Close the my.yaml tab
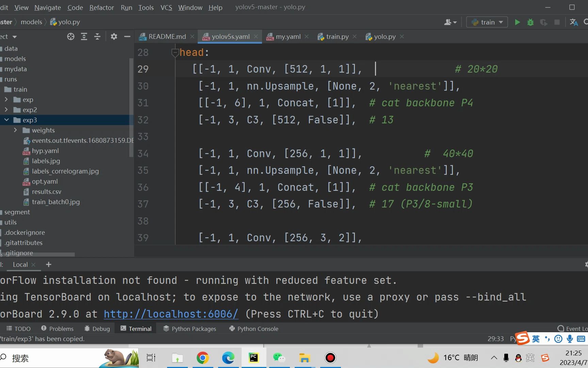 (x=307, y=36)
